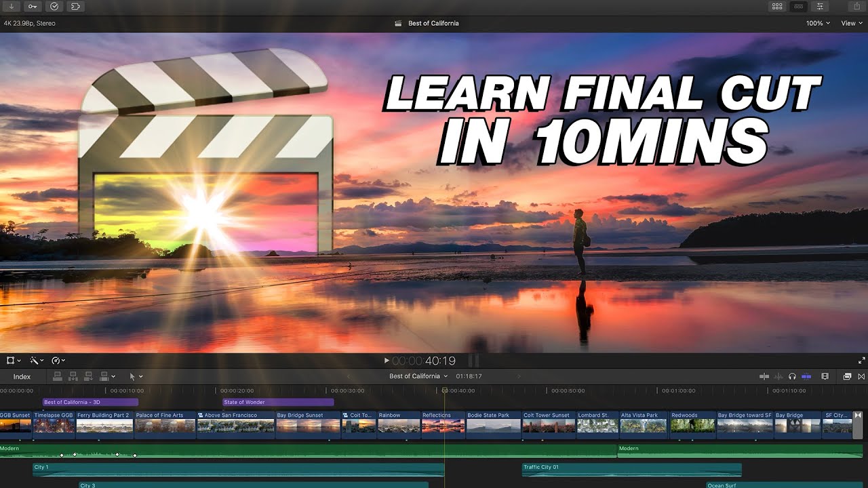This screenshot has width=868, height=488.
Task: Open the Clip Appearance filmstrip options
Action: coord(825,376)
